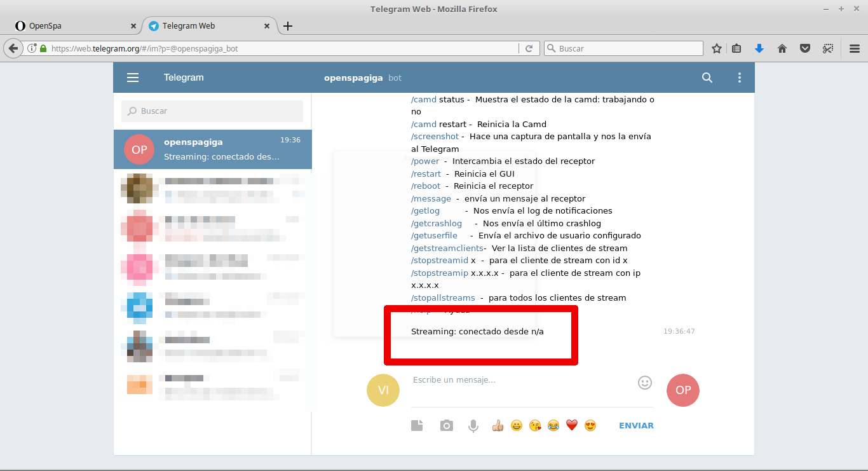
Task: Focus the Telegram chat search field
Action: pyautogui.click(x=212, y=111)
